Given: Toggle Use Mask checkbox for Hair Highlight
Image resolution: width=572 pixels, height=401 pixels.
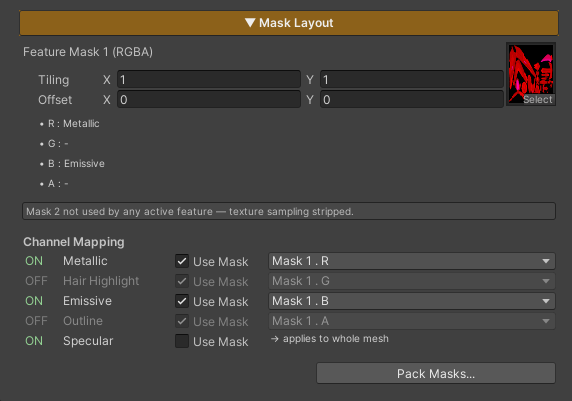Looking at the screenshot, I should click(x=182, y=281).
